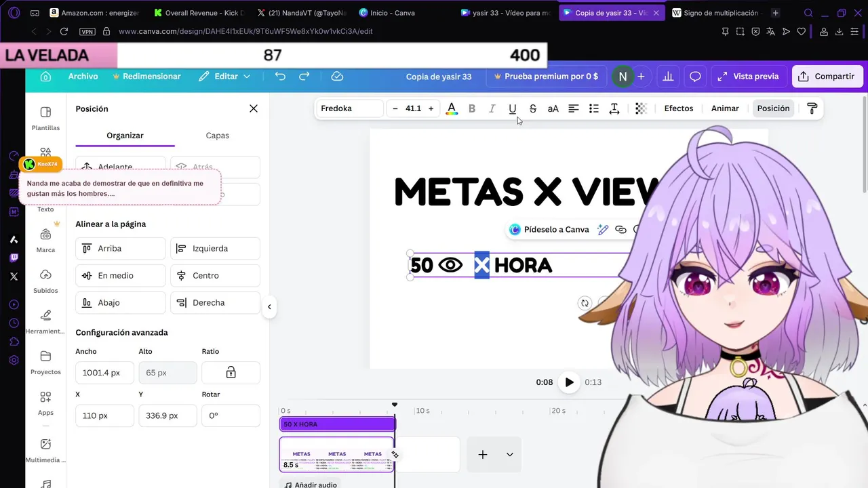Open Multimedia sidebar panel
The height and width of the screenshot is (488, 868).
pyautogui.click(x=45, y=451)
